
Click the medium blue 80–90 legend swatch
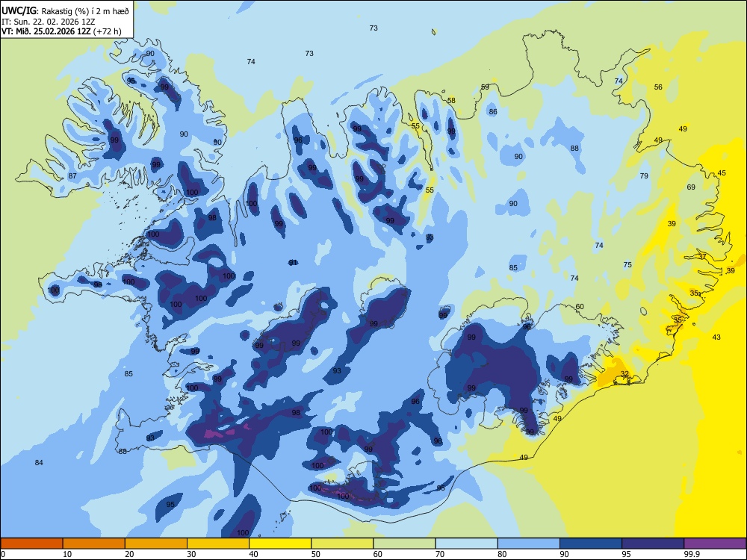pos(529,544)
